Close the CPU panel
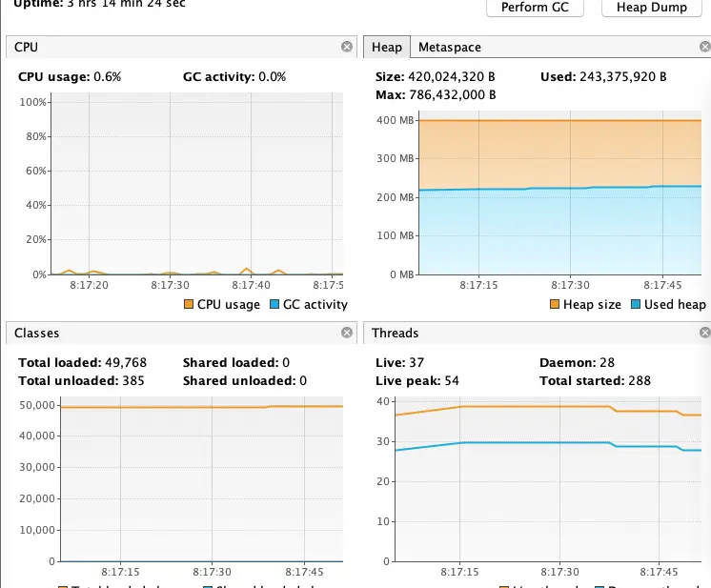The height and width of the screenshot is (588, 711). tap(346, 47)
